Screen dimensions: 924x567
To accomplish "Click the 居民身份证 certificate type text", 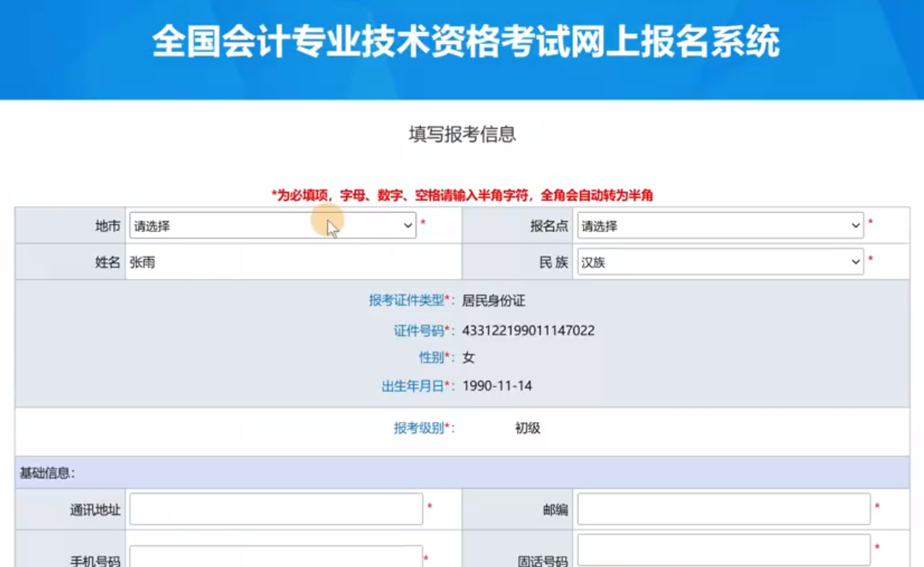I will tap(494, 301).
